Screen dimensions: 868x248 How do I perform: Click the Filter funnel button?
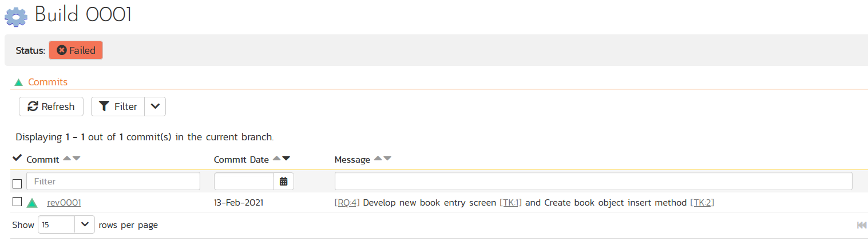coord(118,107)
